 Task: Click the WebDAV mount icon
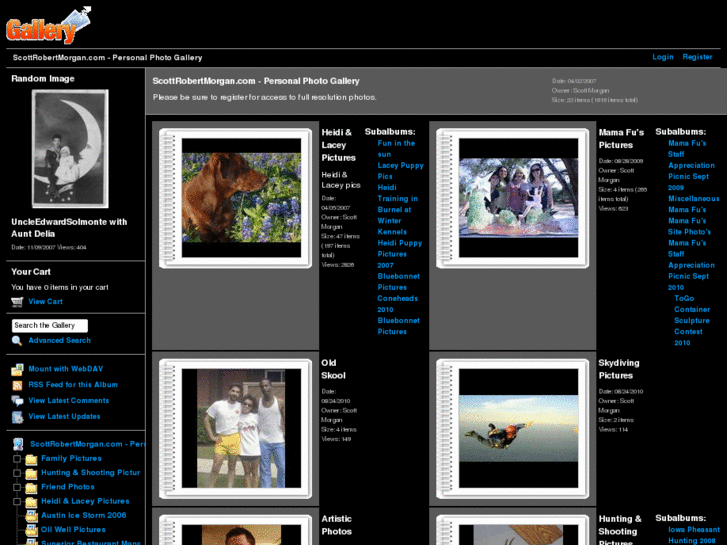[x=17, y=370]
